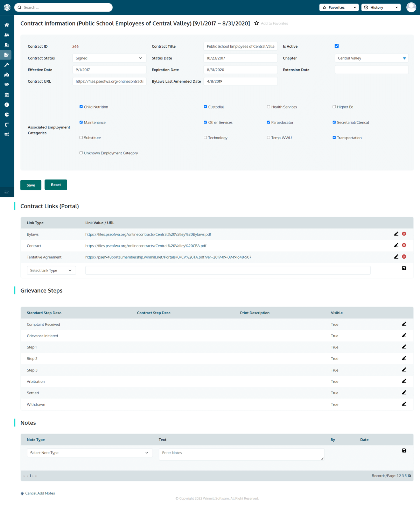Toggle the Is Active checkbox
This screenshot has height=514, width=420.
click(337, 46)
